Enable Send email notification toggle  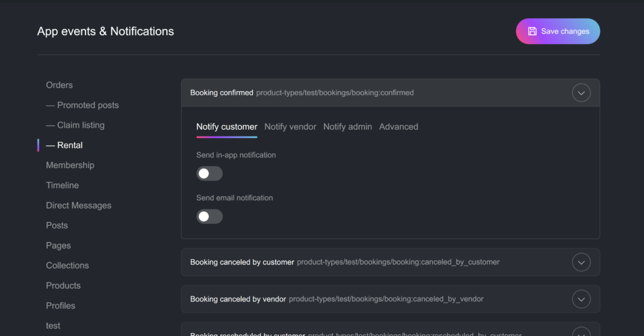click(209, 216)
